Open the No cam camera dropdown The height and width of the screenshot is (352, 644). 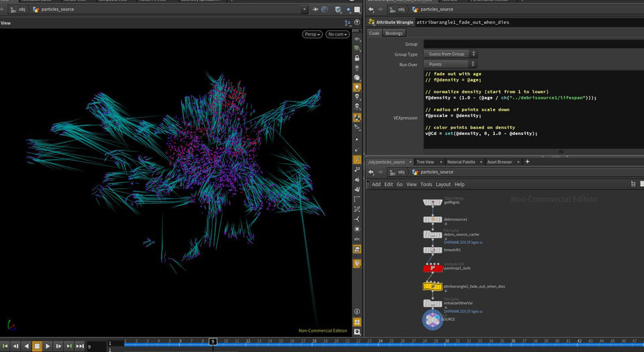[x=337, y=34]
